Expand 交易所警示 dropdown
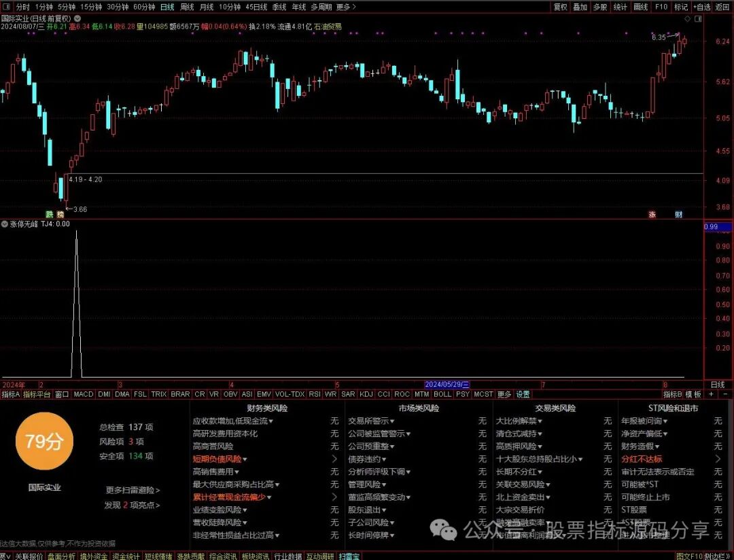Image resolution: width=734 pixels, height=560 pixels. point(392,421)
